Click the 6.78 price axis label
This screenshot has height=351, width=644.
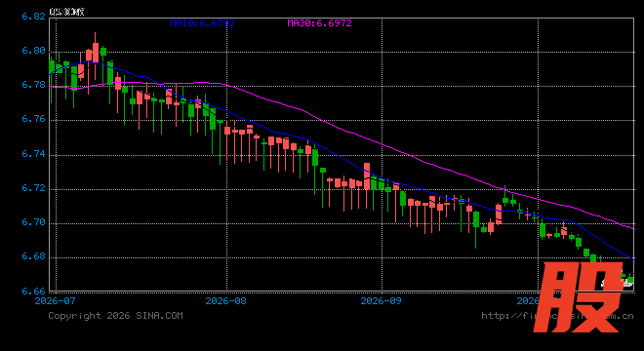33,85
